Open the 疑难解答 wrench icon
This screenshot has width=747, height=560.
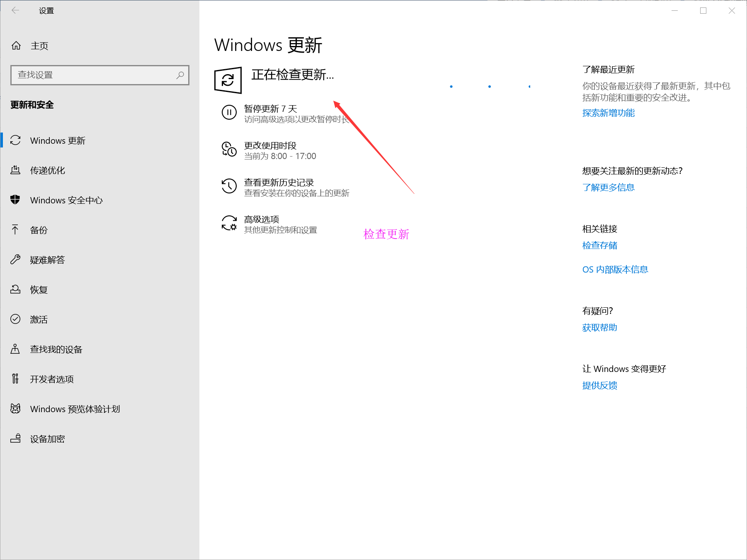(15, 260)
